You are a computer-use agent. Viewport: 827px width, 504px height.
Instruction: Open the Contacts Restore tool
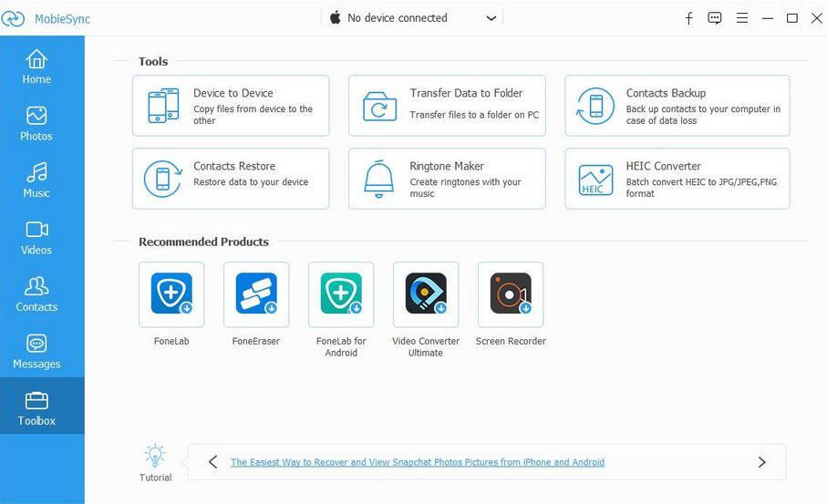231,179
